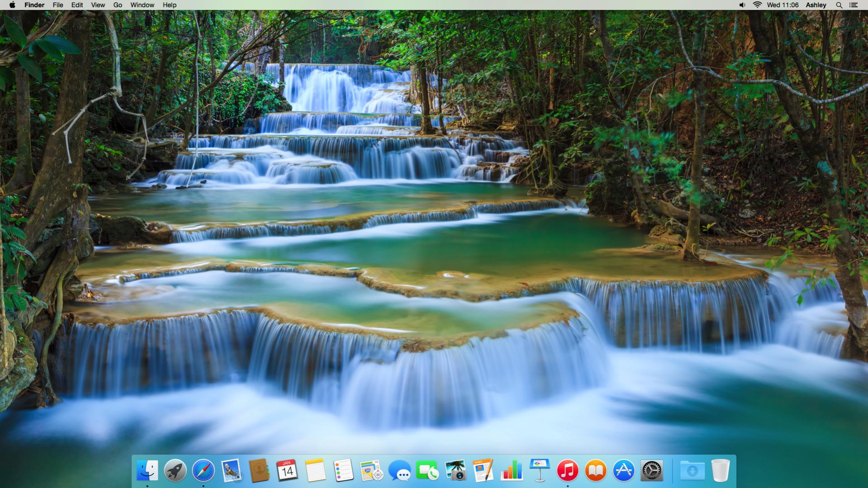The height and width of the screenshot is (488, 868).
Task: Open Numbers bar chart icon
Action: [x=512, y=470]
